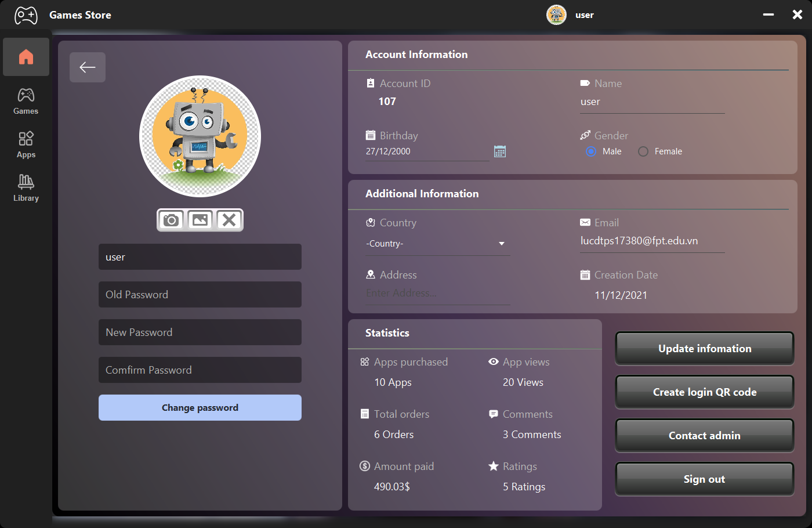The image size is (812, 528).
Task: Click the 'user' name in title bar
Action: click(585, 15)
